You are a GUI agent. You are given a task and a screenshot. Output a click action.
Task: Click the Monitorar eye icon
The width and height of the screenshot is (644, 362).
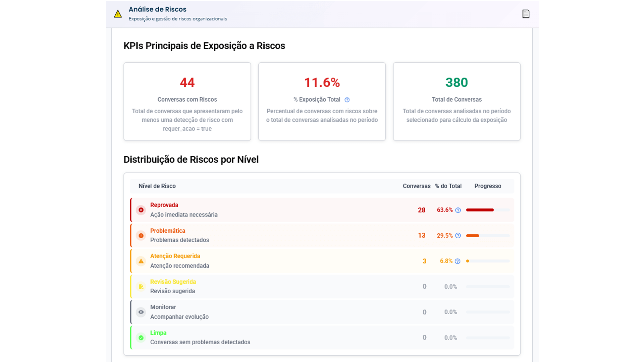[x=141, y=312]
